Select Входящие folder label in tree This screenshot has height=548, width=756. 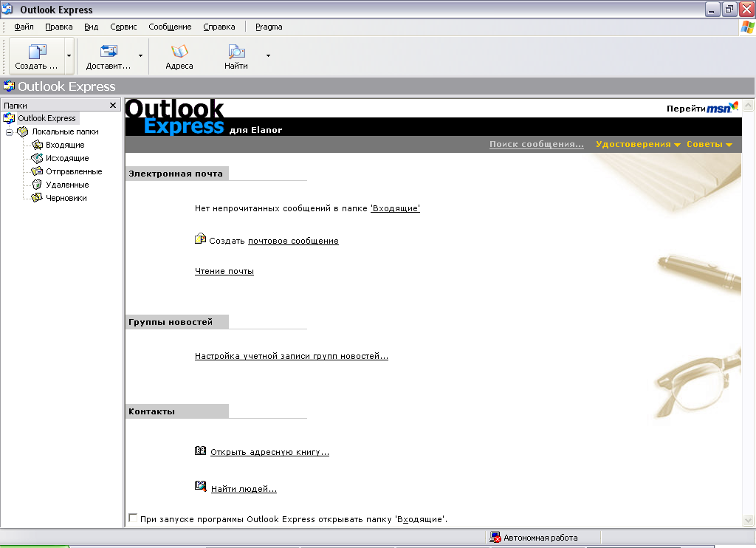click(x=65, y=145)
